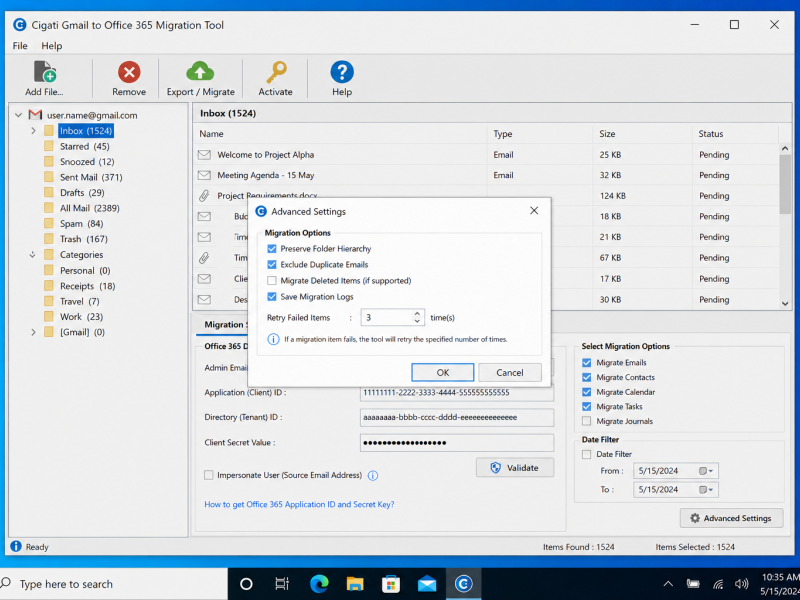Click the Export / Migrate cloud icon

(200, 71)
